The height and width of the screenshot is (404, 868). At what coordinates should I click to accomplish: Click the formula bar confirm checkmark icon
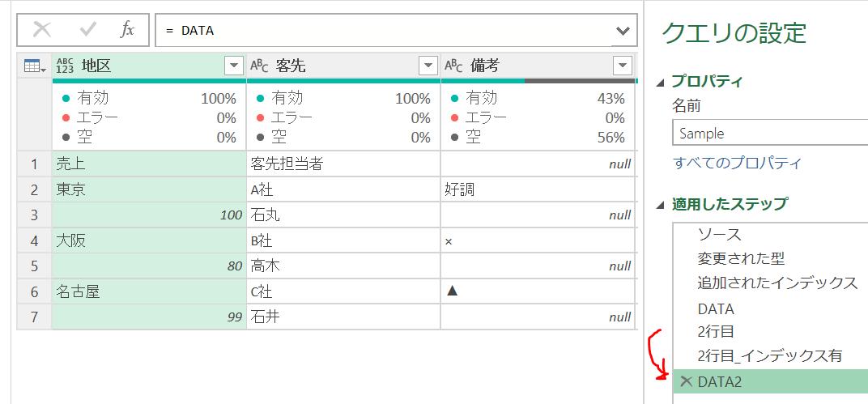click(88, 30)
